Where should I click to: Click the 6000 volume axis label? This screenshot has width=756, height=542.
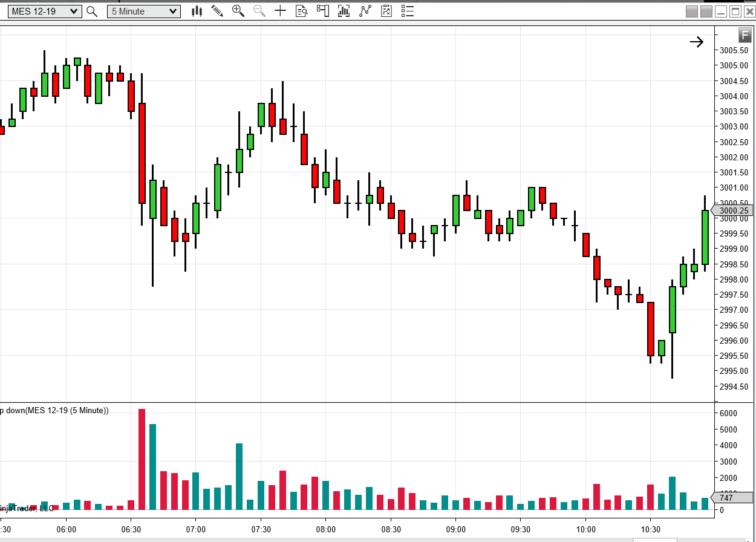click(728, 413)
